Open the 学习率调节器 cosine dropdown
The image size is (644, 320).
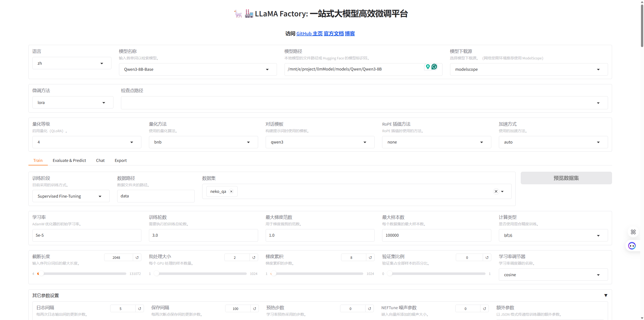(598, 275)
